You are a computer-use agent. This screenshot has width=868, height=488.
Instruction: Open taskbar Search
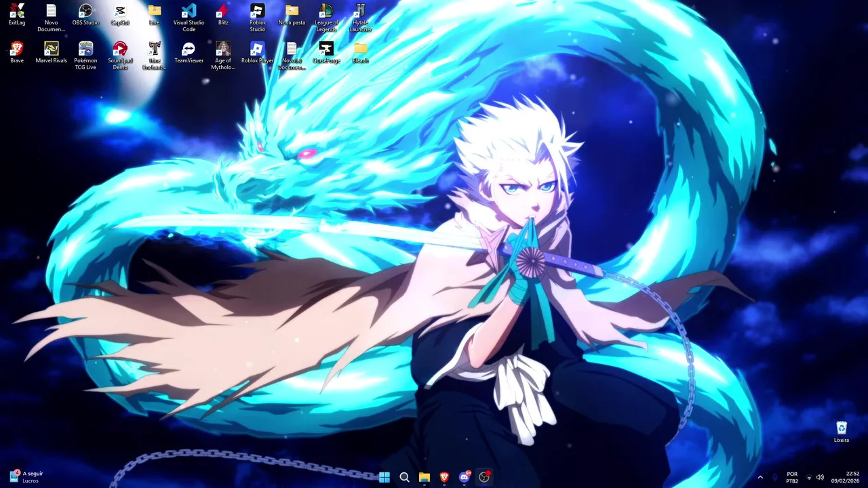[404, 477]
